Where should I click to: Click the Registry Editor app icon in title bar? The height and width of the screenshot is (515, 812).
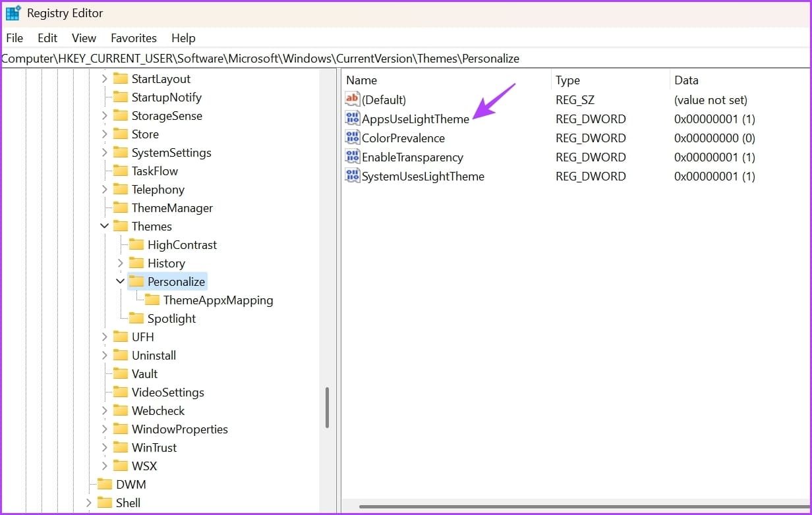click(x=13, y=13)
